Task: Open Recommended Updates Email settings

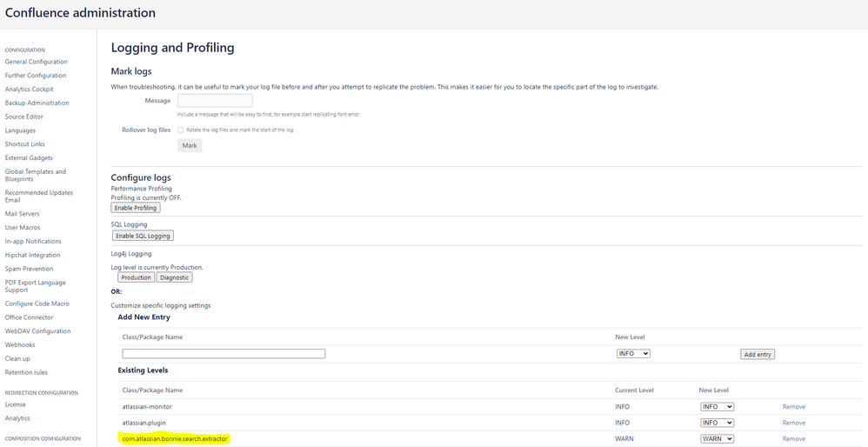Action: 39,197
